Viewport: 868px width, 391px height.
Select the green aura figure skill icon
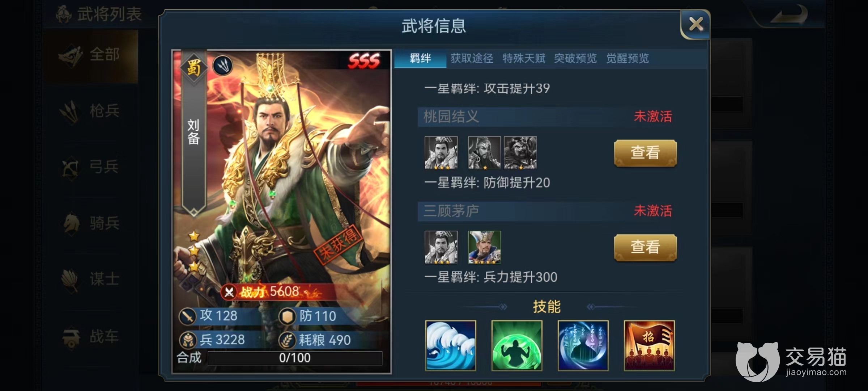click(517, 345)
